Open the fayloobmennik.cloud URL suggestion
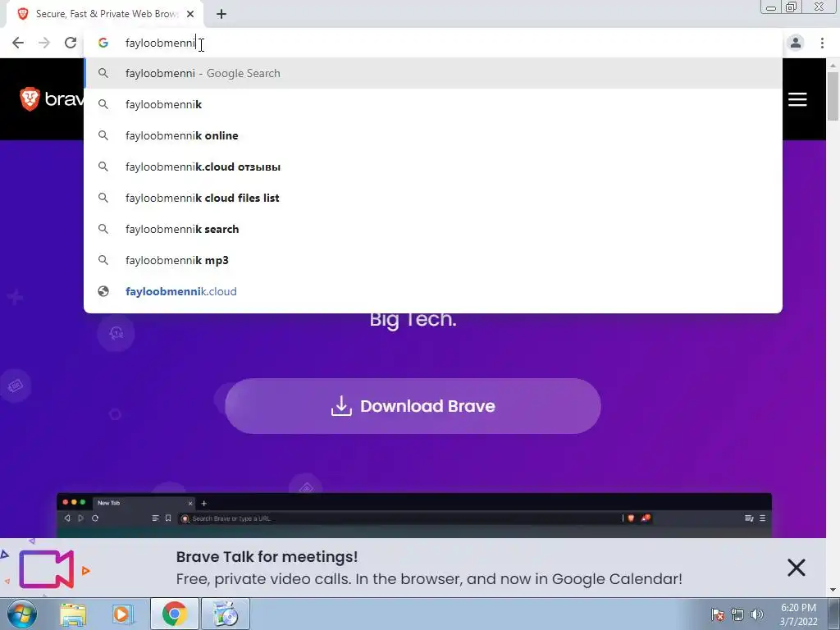This screenshot has height=630, width=840. (433, 291)
